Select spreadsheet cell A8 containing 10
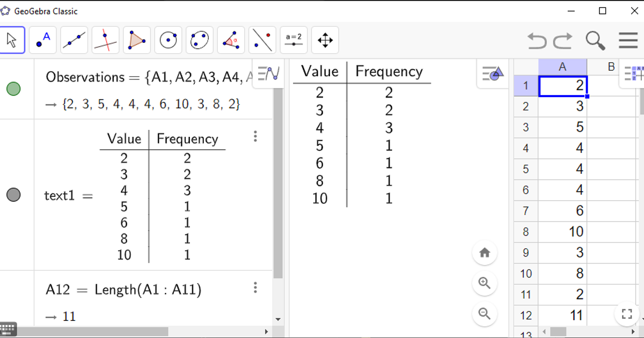Screen dimensions: 644x338 pos(562,232)
